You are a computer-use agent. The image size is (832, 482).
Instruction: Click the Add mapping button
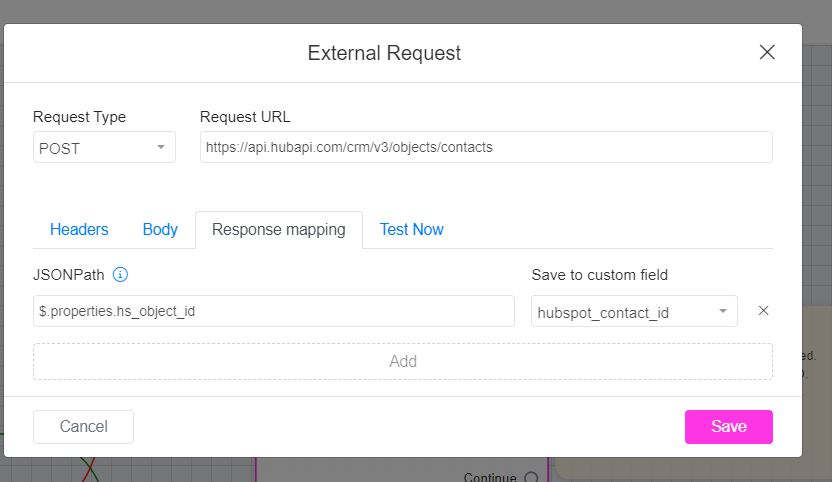pos(403,362)
